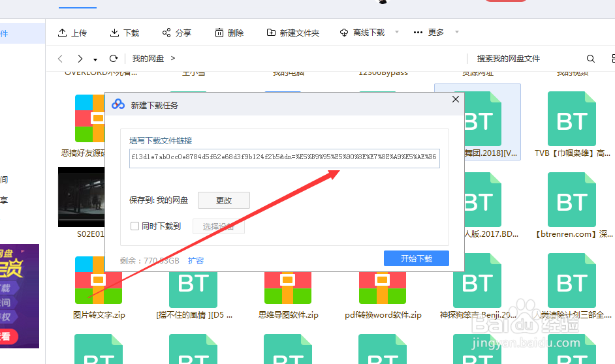
Task: Click the 更改 button to change save location
Action: point(223,200)
